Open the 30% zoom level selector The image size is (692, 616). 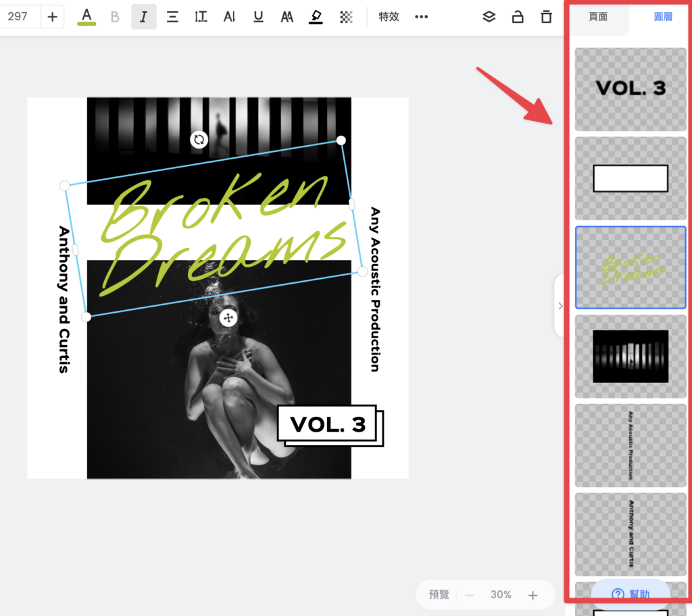coord(501,595)
